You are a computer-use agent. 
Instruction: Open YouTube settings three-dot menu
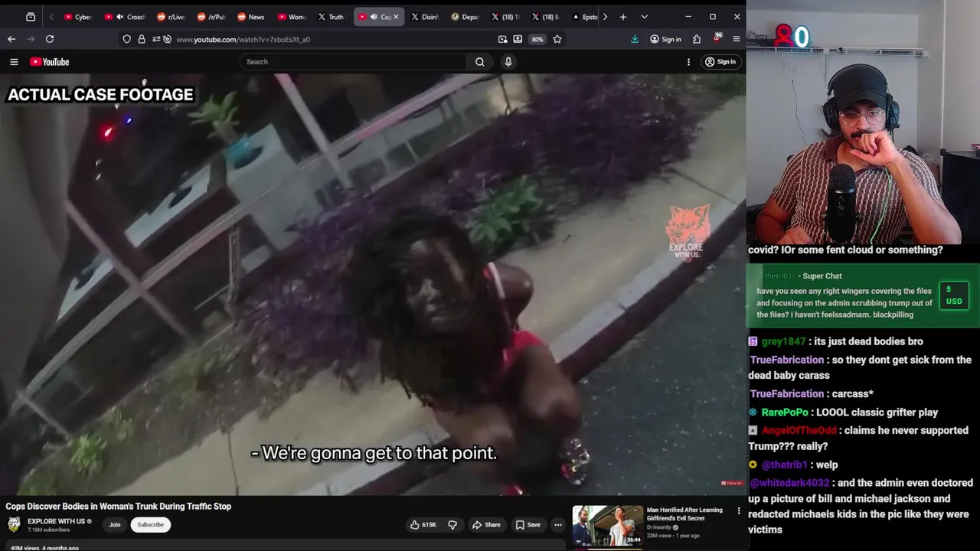click(x=688, y=62)
